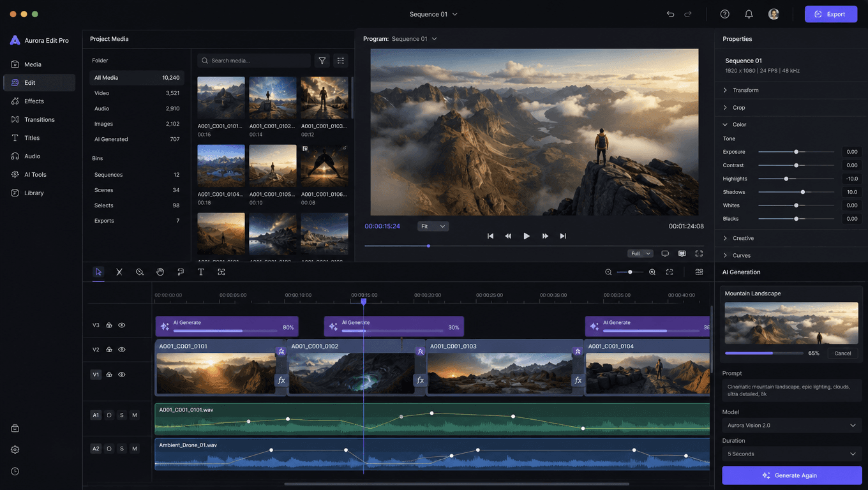Open the 5 Seconds duration dropdown
Viewport: 868px width, 490px height.
pyautogui.click(x=792, y=454)
